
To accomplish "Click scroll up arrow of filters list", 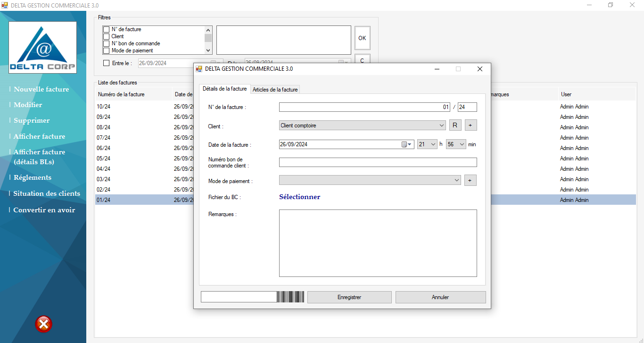I will pyautogui.click(x=208, y=30).
